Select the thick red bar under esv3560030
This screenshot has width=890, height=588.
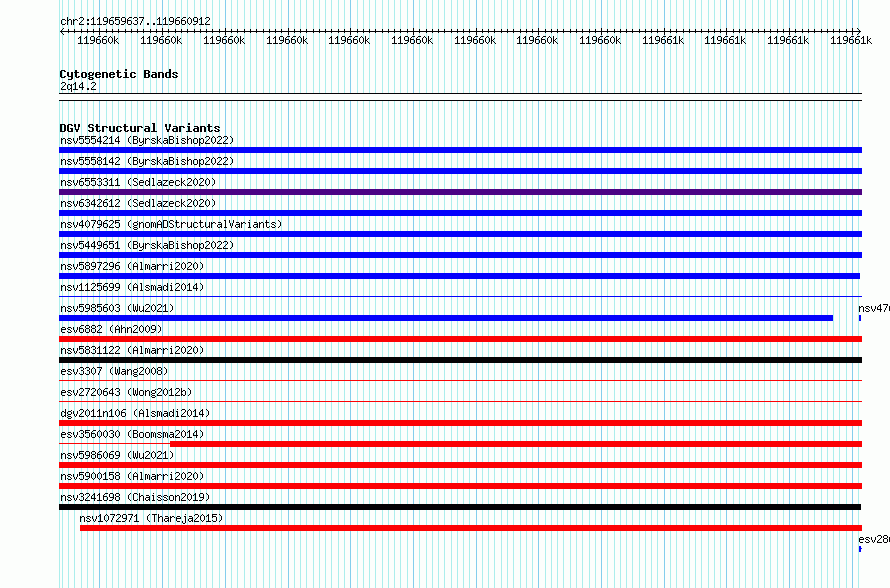(516, 444)
